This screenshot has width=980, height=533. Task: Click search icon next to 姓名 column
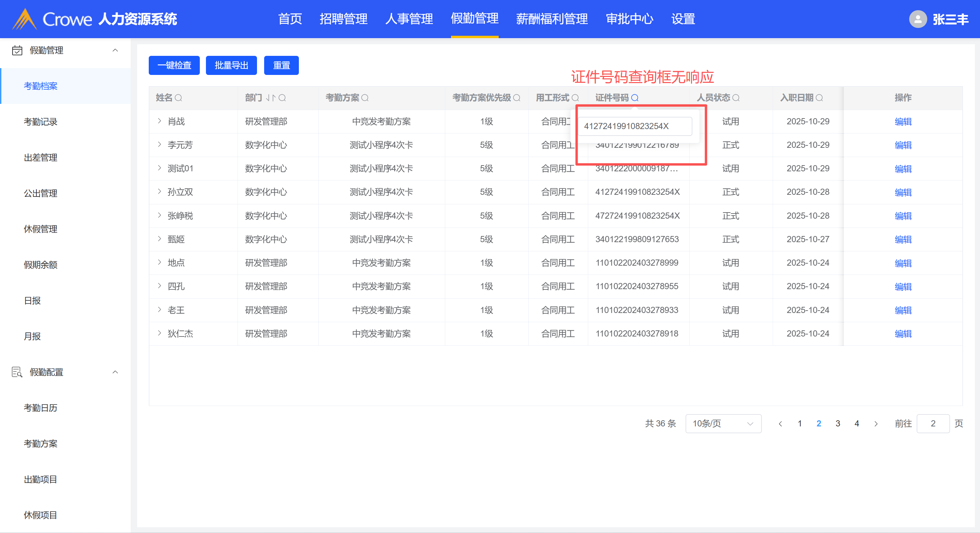pos(178,98)
